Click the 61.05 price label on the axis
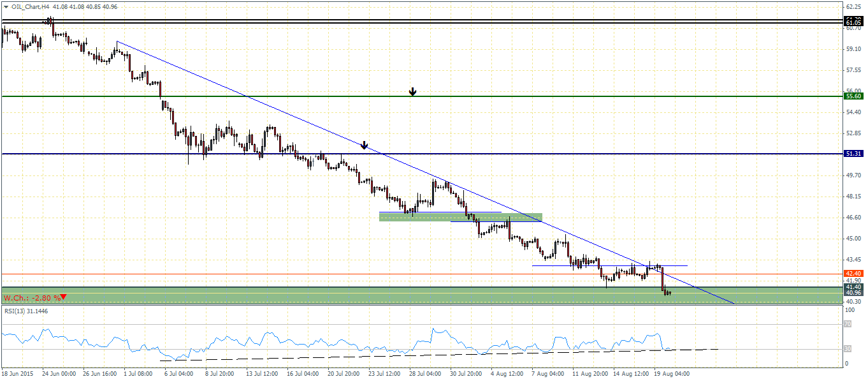Image resolution: width=868 pixels, height=379 pixels. click(x=853, y=22)
